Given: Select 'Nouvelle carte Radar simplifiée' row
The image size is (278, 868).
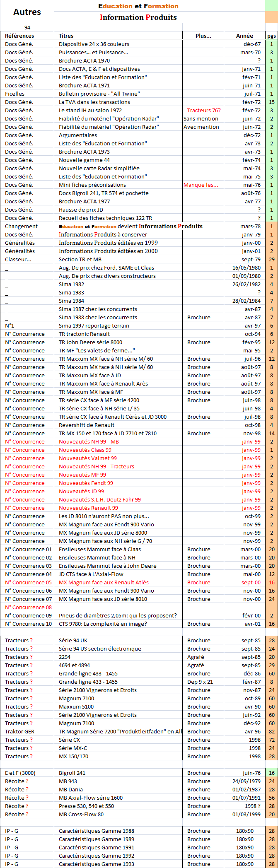Looking at the screenshot, I should coord(139,168).
